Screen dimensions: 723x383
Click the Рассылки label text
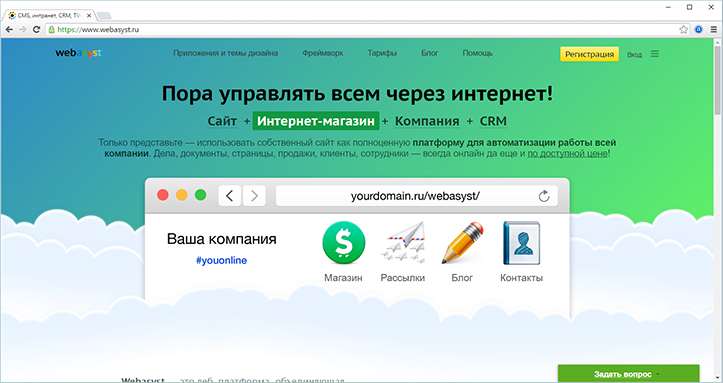(403, 278)
